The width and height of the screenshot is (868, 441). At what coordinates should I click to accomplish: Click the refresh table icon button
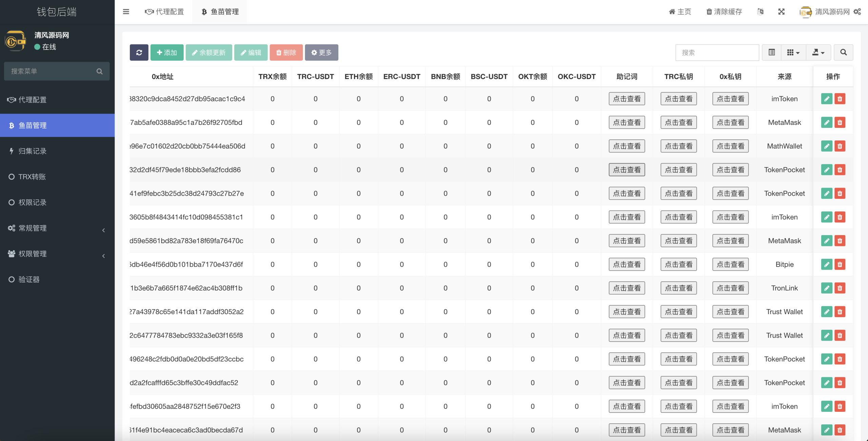[139, 53]
